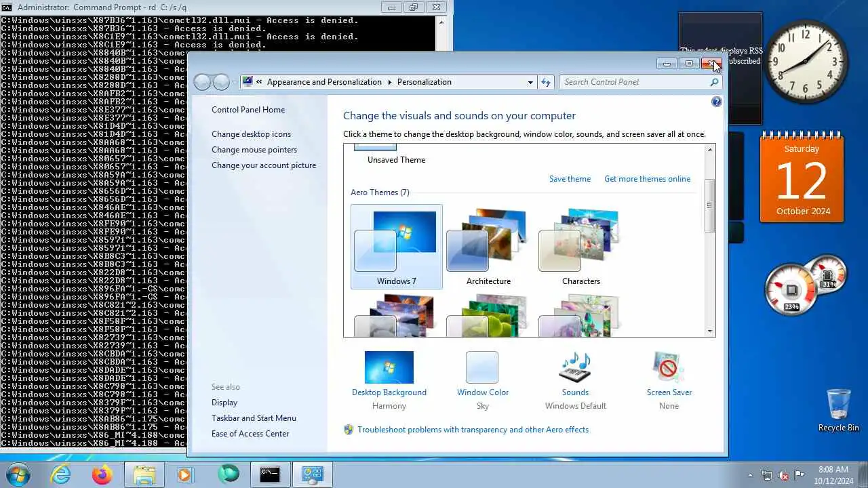This screenshot has height=488, width=868.
Task: Click the network tray icon
Action: (767, 475)
